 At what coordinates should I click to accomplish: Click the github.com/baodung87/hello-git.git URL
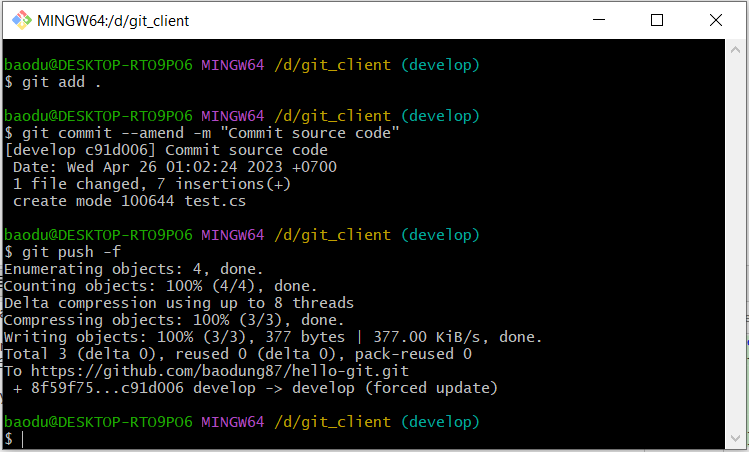coord(220,371)
